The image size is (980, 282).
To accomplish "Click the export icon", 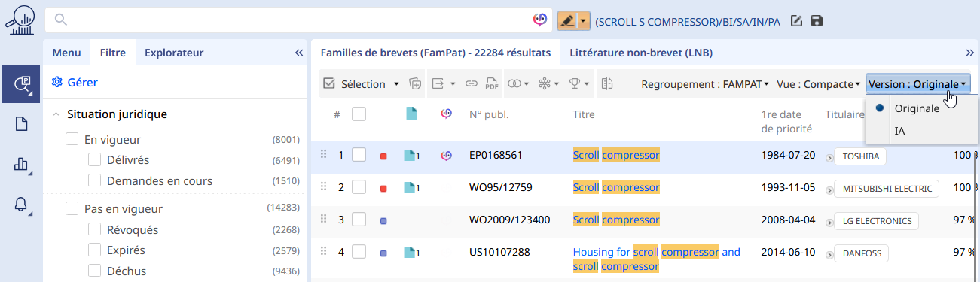I will tap(438, 84).
